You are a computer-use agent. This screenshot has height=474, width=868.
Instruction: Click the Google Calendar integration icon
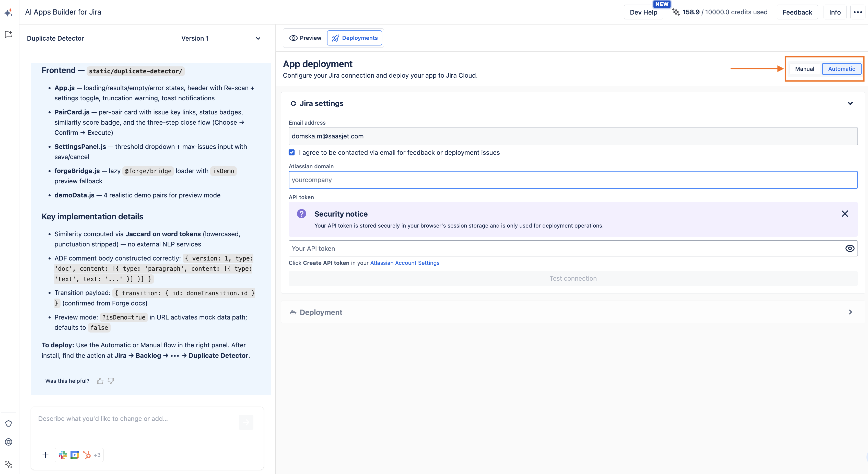coord(75,455)
